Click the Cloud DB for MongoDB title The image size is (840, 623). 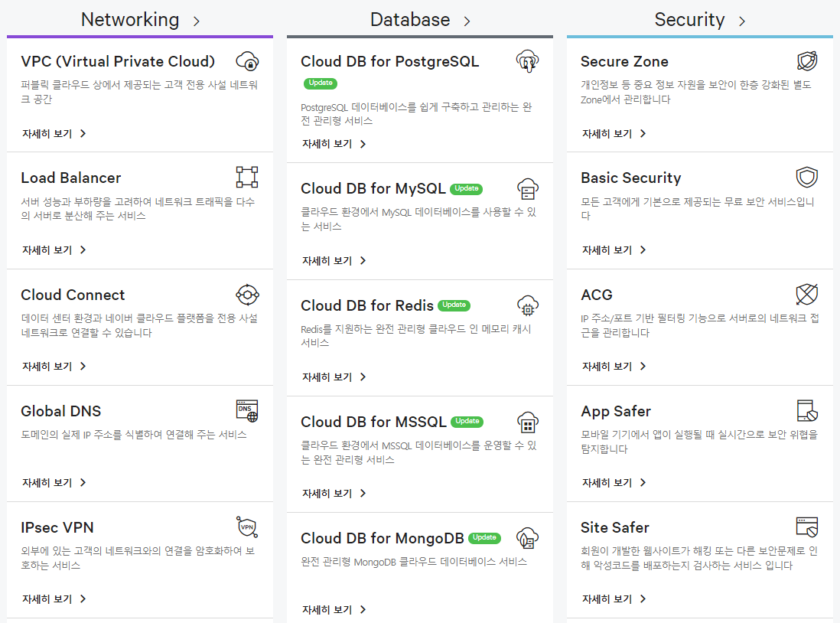[x=383, y=538]
